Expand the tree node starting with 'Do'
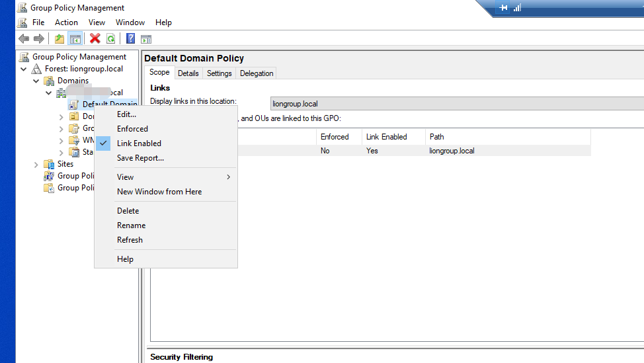 click(61, 117)
